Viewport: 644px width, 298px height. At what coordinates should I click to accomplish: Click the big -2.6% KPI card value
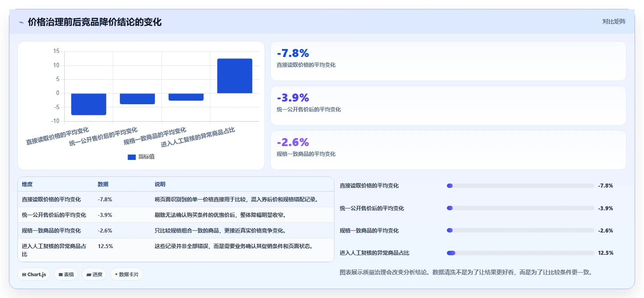(x=293, y=143)
